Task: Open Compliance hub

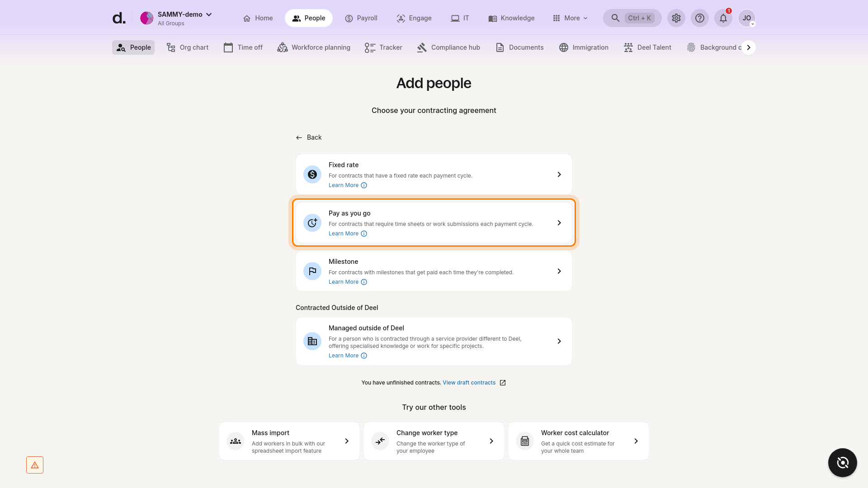Action: 448,47
